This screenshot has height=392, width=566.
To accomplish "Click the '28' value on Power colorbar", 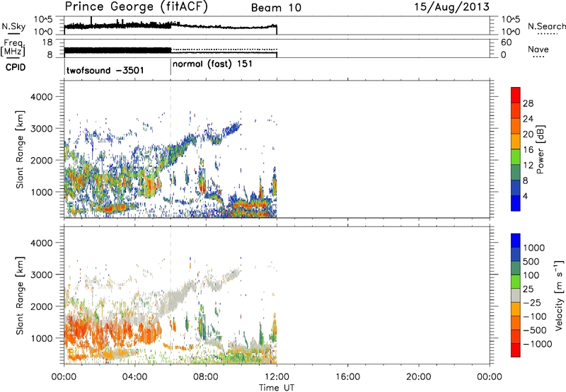I will click(x=528, y=103).
